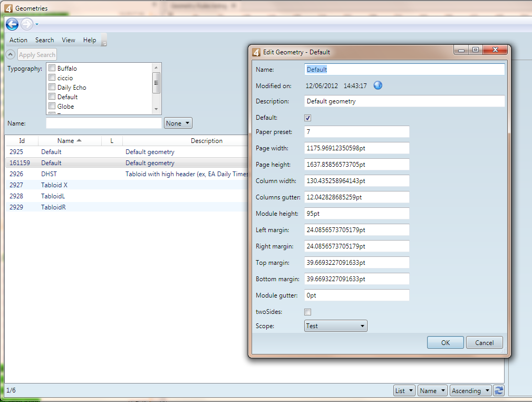Check the Globe typography checkbox

tap(52, 106)
